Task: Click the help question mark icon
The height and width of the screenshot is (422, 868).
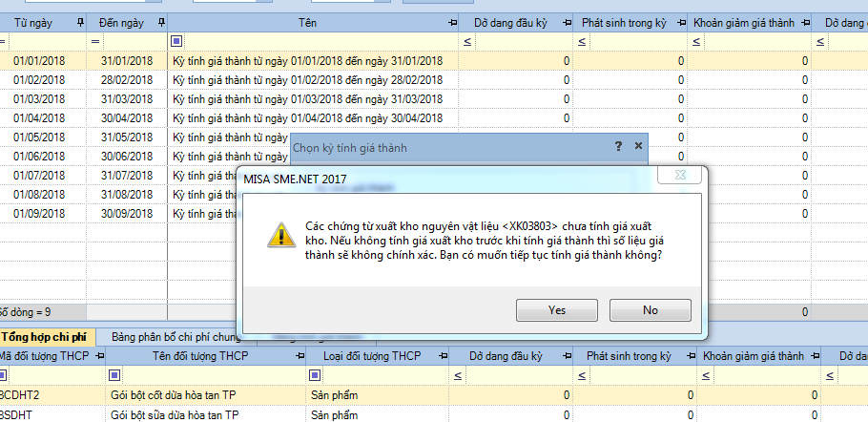Action: pyautogui.click(x=618, y=146)
